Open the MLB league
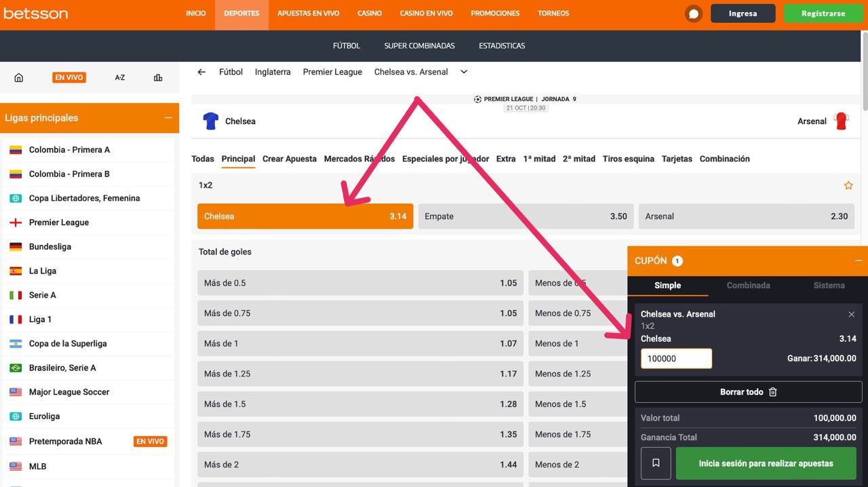Screen dimensions: 868x487 pyautogui.click(x=88, y=467)
